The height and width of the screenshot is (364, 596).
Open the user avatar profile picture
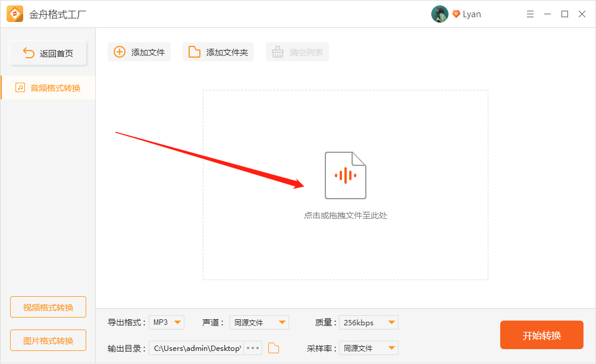pos(440,14)
